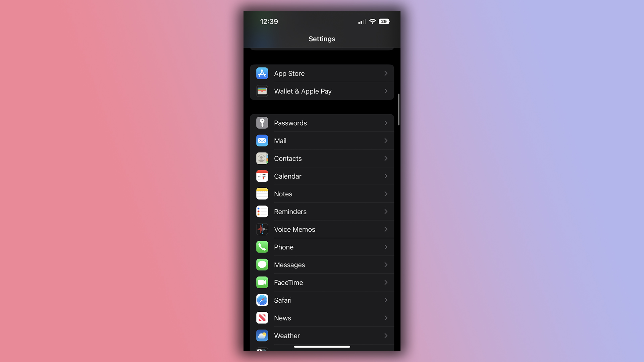The height and width of the screenshot is (362, 644).
Task: Open Wallet & Apple Pay settings
Action: coord(322,90)
